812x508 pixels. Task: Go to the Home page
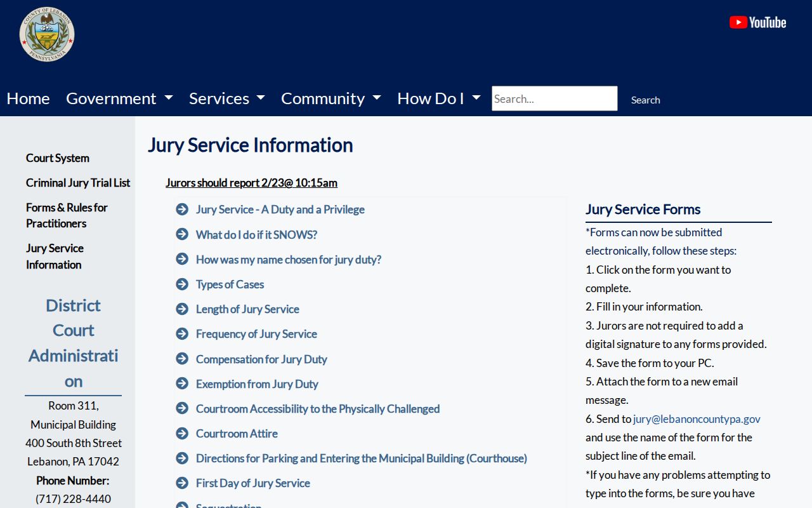point(28,98)
